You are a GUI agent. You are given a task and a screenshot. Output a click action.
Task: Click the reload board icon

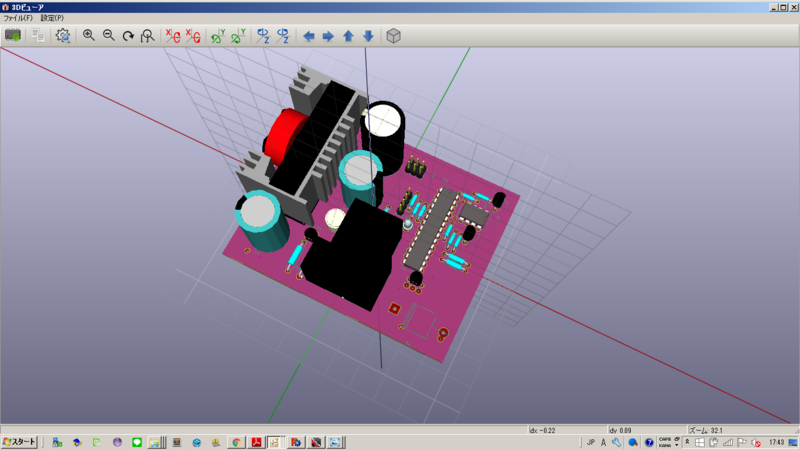(x=13, y=36)
